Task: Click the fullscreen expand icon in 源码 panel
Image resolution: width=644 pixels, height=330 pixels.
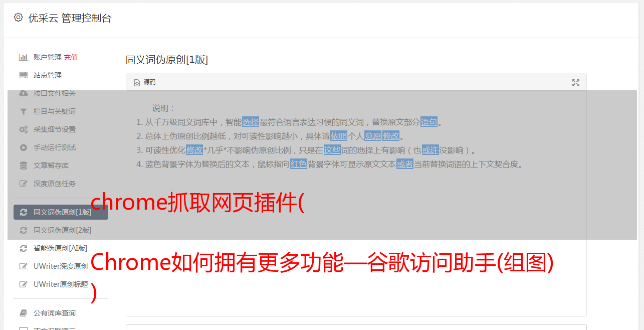Action: pos(576,83)
